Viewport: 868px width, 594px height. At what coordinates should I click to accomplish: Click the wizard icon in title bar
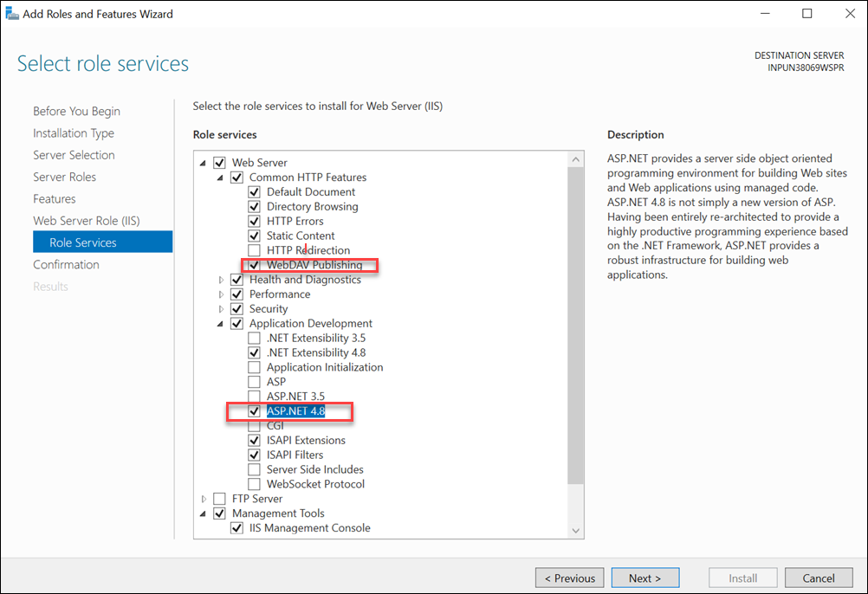[11, 14]
